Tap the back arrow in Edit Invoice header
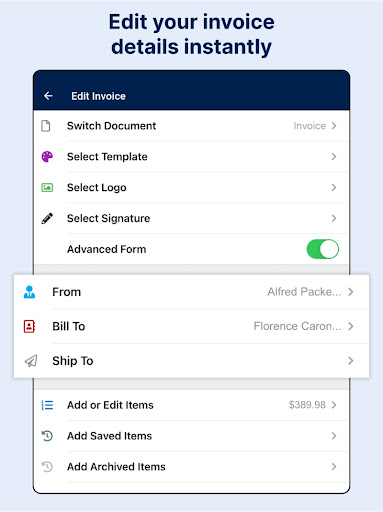Screen dimensions: 383x512 pos(48,96)
